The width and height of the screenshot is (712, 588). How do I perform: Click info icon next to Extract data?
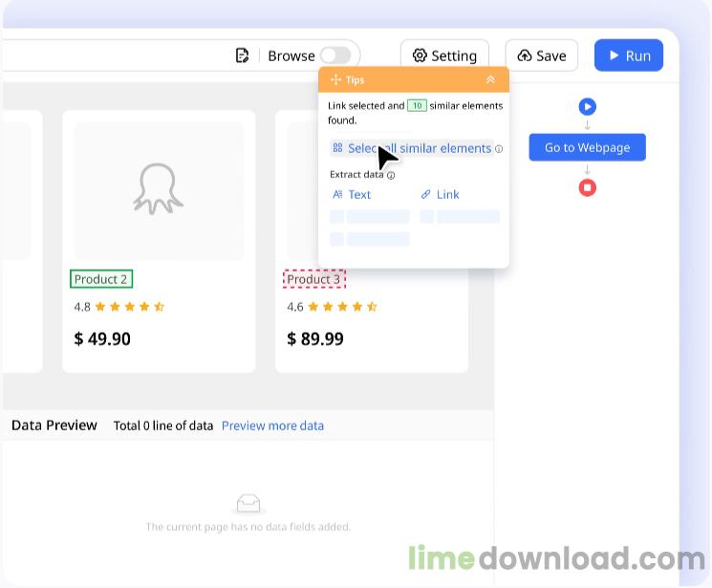pos(391,175)
